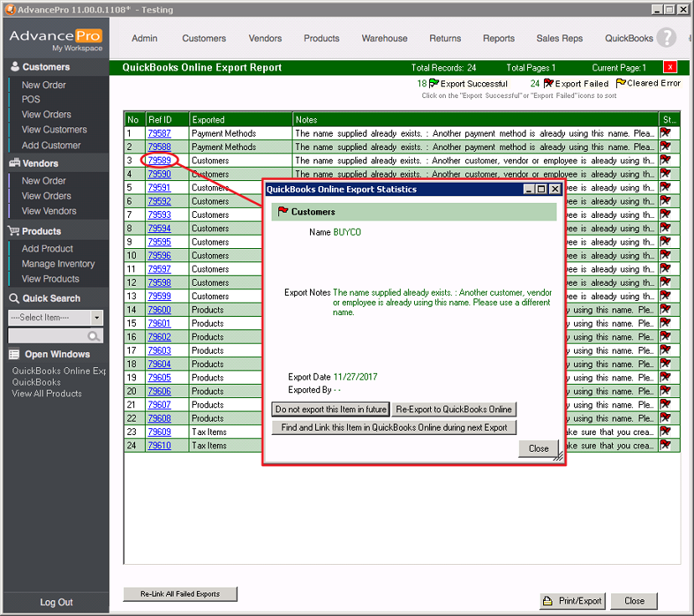The image size is (694, 616).
Task: Click Re-Link All Failed Exports
Action: click(x=180, y=594)
